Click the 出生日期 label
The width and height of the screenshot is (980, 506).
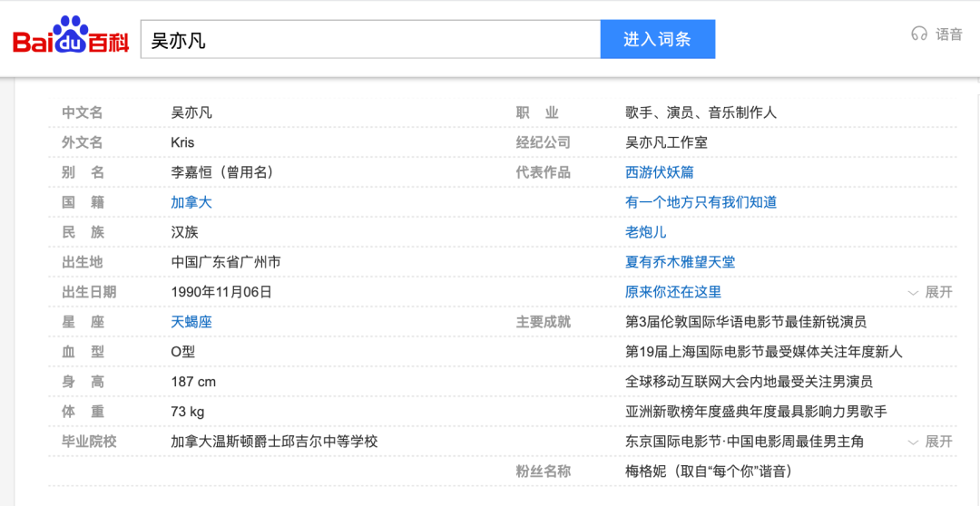pos(89,292)
